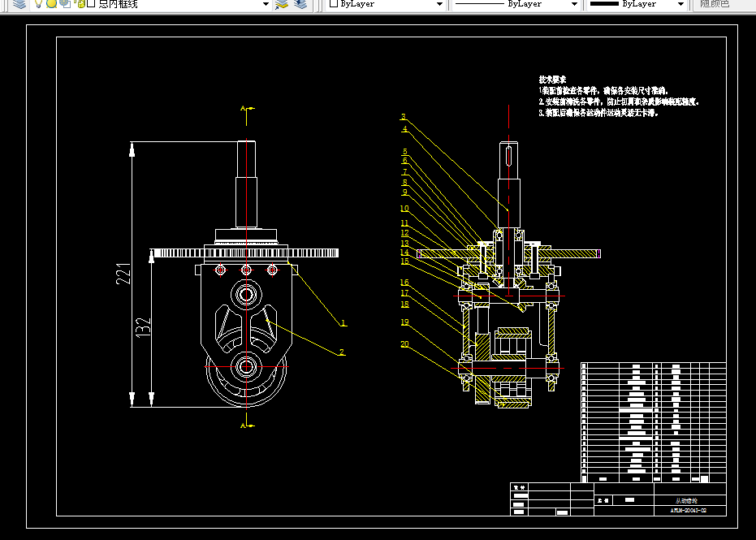Select the 132 dimension text
756x540 pixels.
pyautogui.click(x=144, y=327)
